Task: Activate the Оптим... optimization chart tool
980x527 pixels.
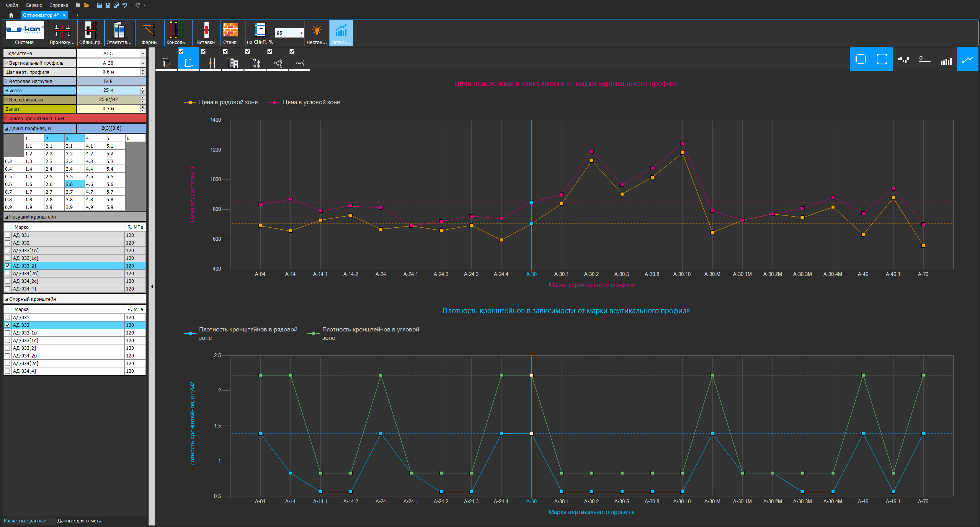Action: coord(341,33)
